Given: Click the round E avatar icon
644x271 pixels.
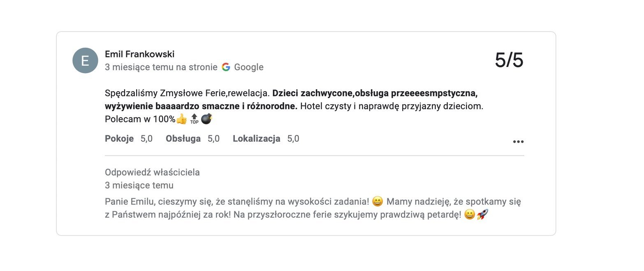Looking at the screenshot, I should pos(85,61).
